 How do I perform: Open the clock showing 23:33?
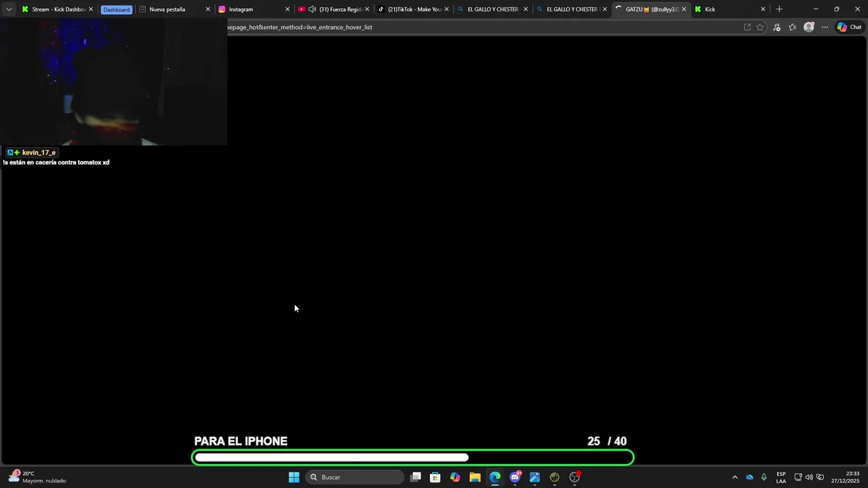(846, 477)
